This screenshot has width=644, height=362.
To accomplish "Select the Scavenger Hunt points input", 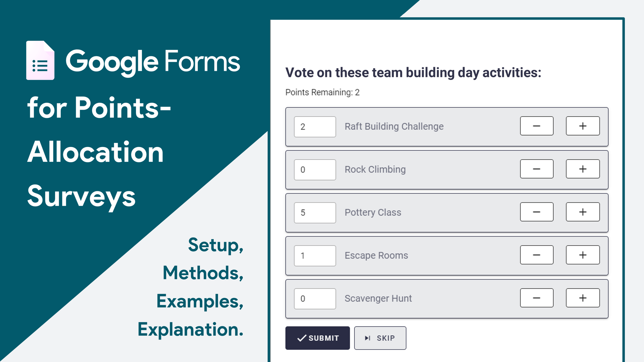I will point(315,299).
